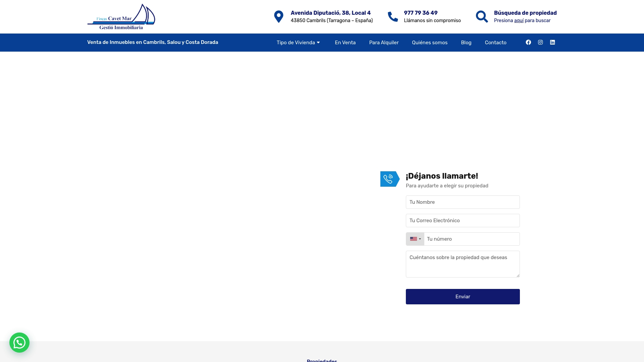
Task: Focus the Tu número phone field
Action: pos(472,239)
